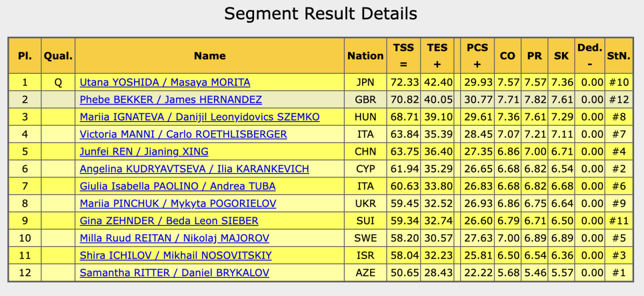Screen dimensions: 644x296
Task: Click the Name column header
Action: point(210,56)
